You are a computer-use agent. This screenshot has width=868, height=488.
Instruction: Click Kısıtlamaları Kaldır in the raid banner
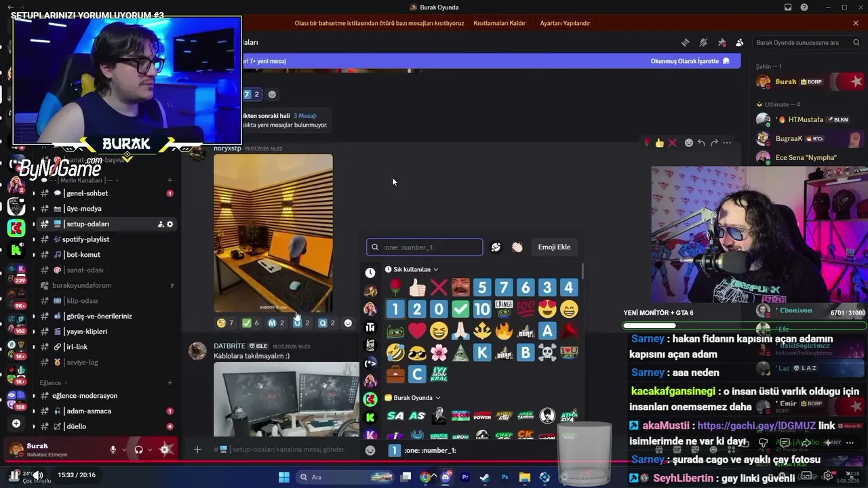pos(500,23)
